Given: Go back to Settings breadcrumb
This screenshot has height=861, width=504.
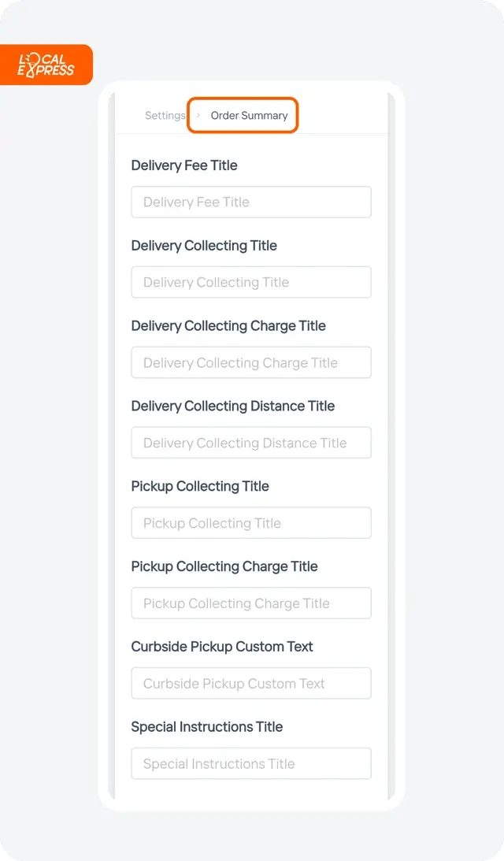Looking at the screenshot, I should (165, 115).
